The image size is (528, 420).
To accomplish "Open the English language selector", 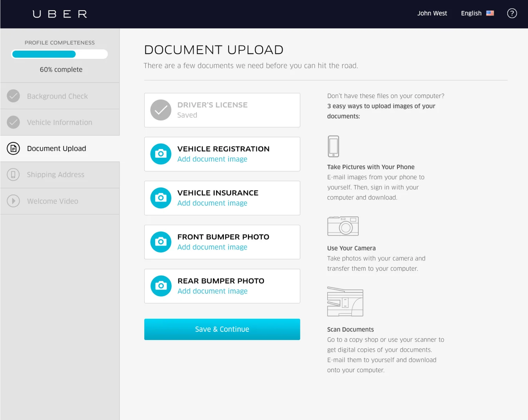I will tap(477, 13).
